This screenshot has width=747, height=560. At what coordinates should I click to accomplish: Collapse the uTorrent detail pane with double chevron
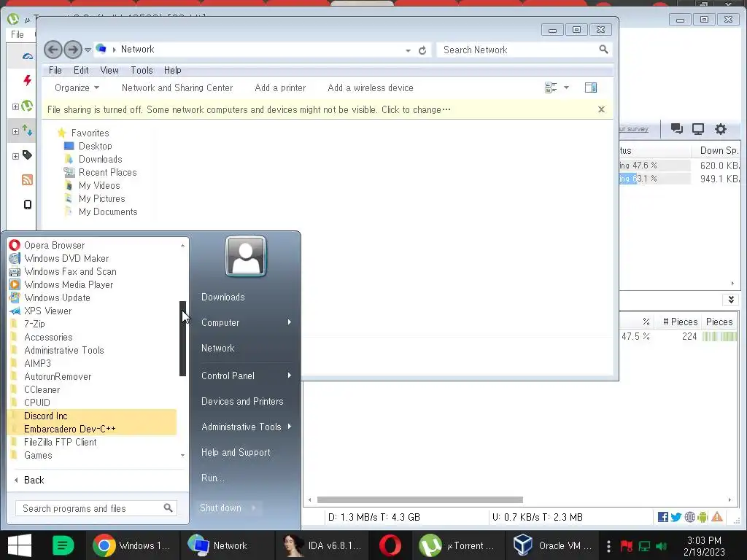click(731, 300)
